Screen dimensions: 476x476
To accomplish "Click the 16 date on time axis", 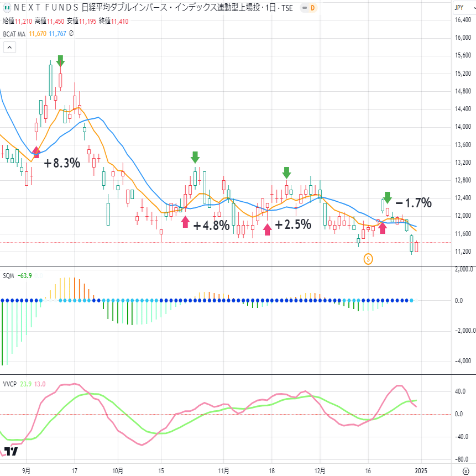I will point(368,471).
